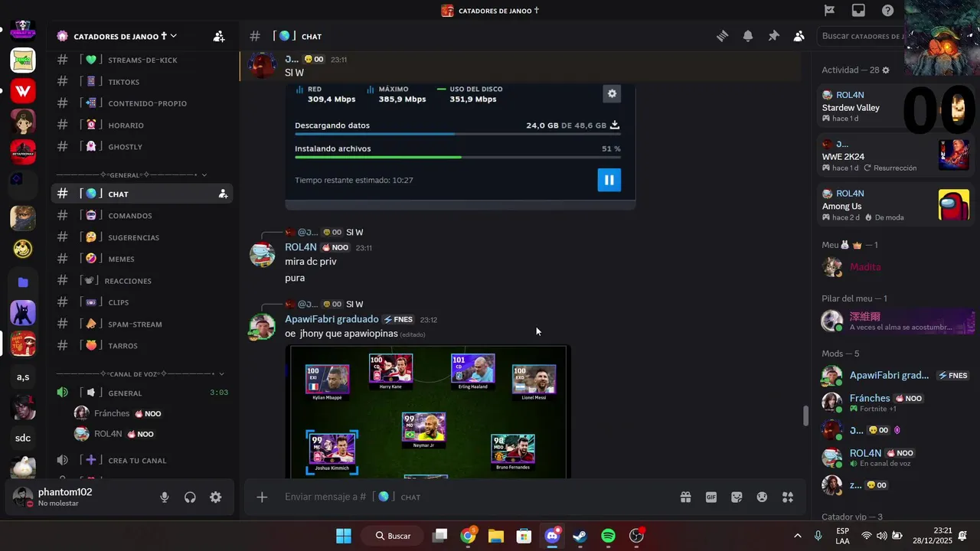Toggle microphone mute in user panel
The width and height of the screenshot is (980, 551).
pyautogui.click(x=164, y=497)
